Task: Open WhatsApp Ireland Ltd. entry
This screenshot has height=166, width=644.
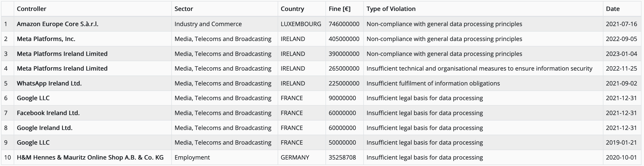Action: (49, 83)
